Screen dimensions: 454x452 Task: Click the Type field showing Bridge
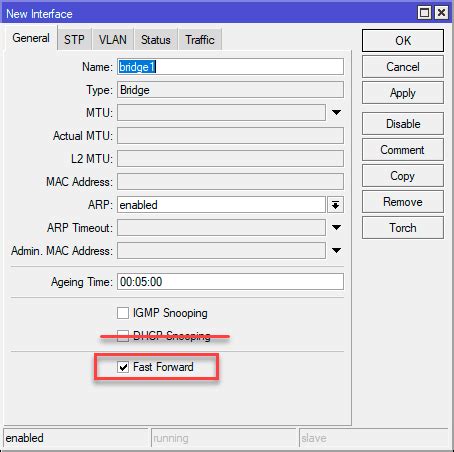(230, 90)
